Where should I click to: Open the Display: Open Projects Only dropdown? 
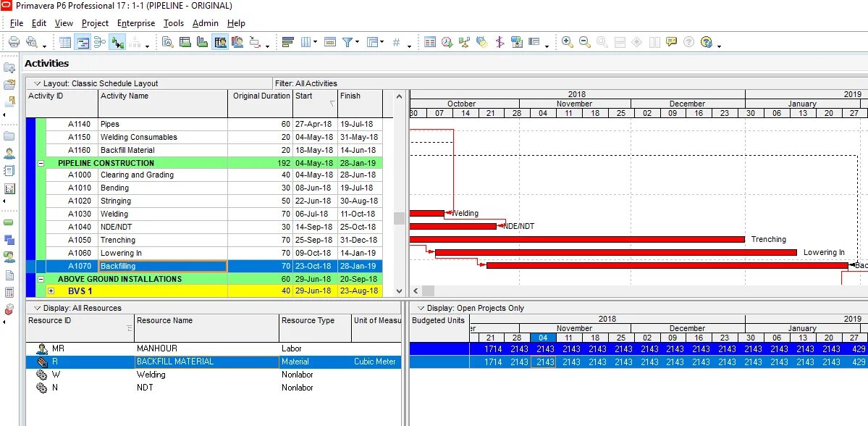click(x=469, y=308)
